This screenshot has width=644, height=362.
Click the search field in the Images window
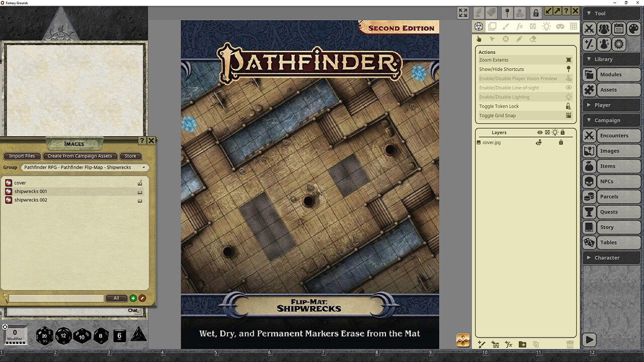55,298
